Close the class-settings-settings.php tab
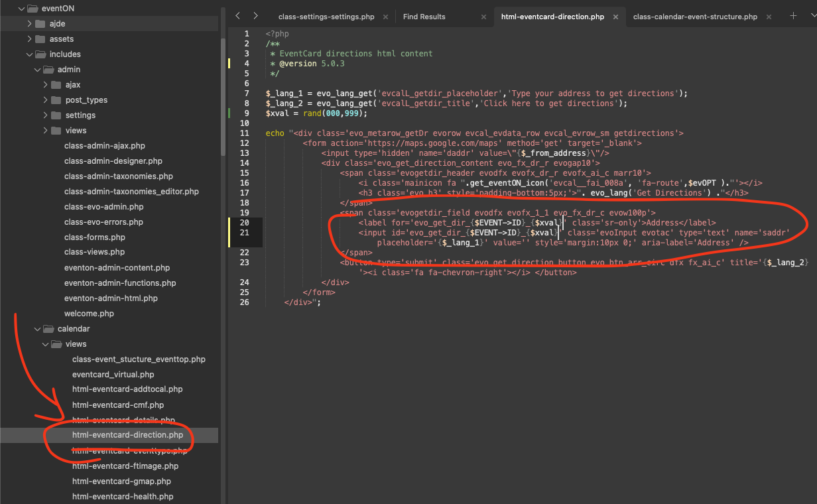 click(x=385, y=17)
